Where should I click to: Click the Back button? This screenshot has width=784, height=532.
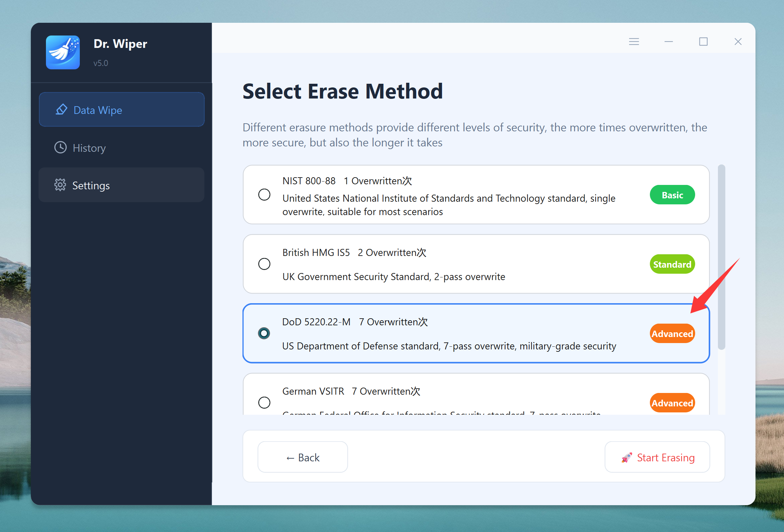click(302, 457)
